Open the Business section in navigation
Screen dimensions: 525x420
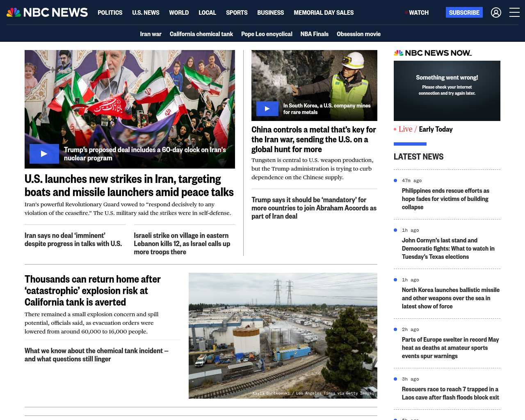click(270, 13)
